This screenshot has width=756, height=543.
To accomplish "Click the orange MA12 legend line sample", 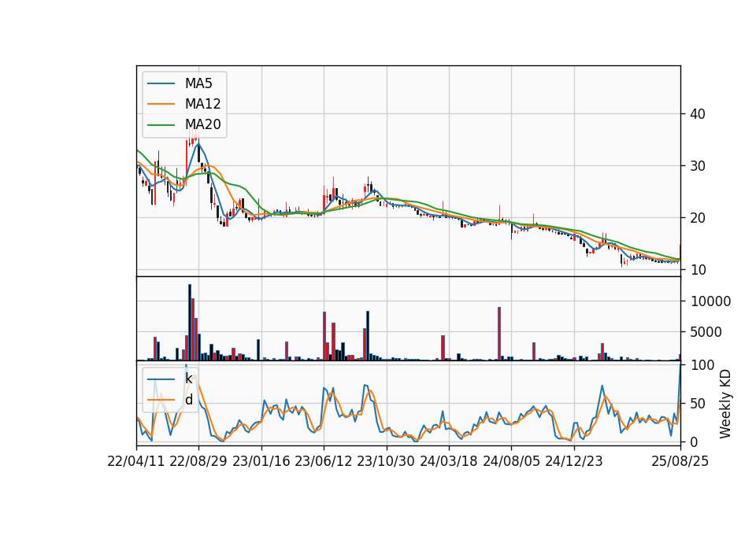I will click(x=161, y=104).
